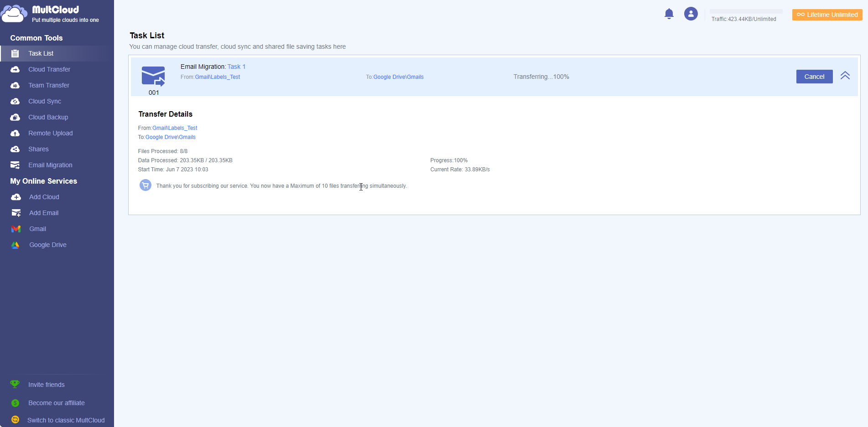The image size is (868, 427).
Task: Click the email migration task icon 001
Action: pos(153,76)
